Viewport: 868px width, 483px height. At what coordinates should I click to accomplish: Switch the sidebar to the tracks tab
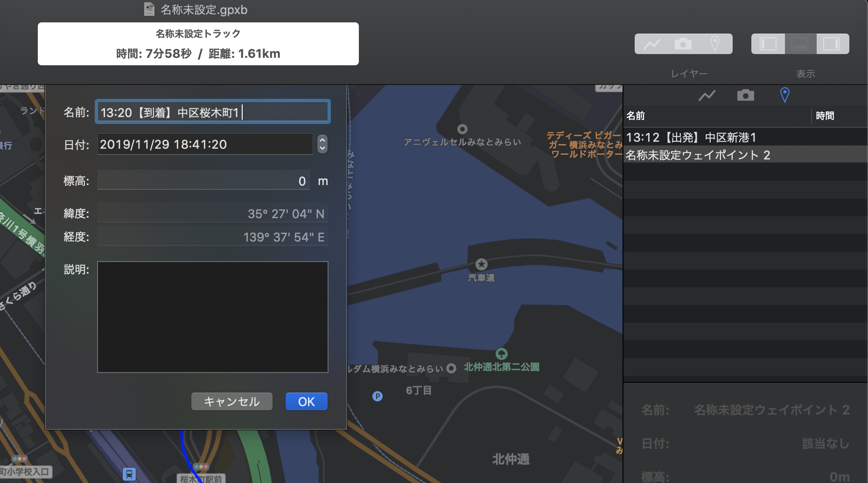(707, 96)
